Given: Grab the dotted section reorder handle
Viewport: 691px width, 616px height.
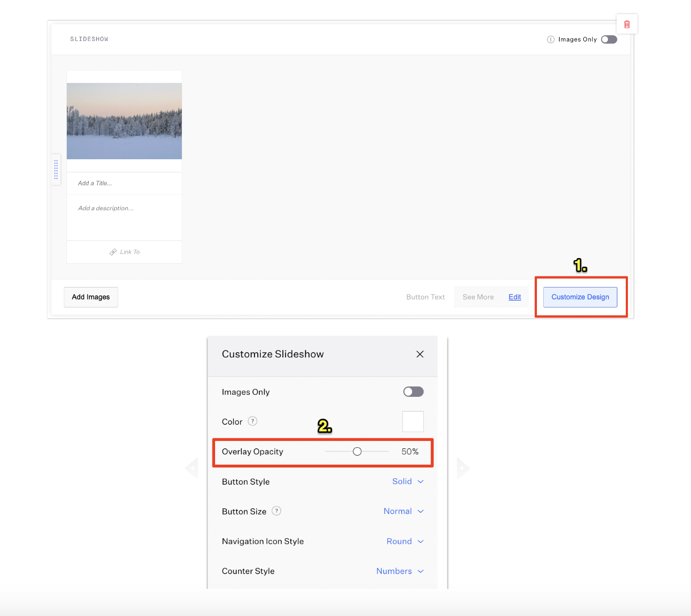Looking at the screenshot, I should 56,170.
